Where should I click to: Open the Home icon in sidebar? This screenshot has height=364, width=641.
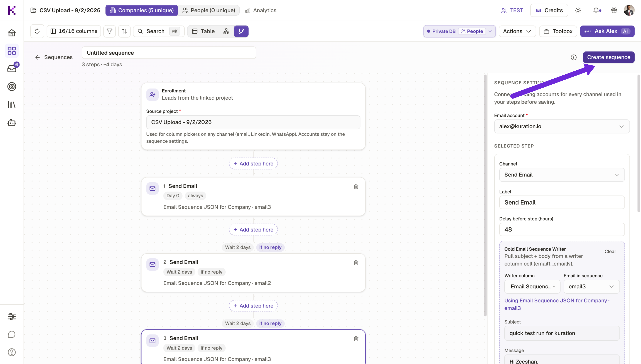[12, 33]
